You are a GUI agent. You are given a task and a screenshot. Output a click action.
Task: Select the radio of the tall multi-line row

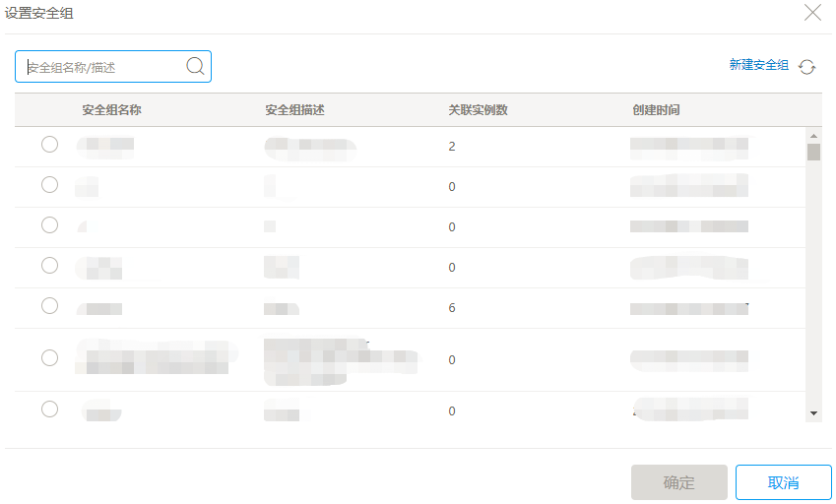point(50,358)
